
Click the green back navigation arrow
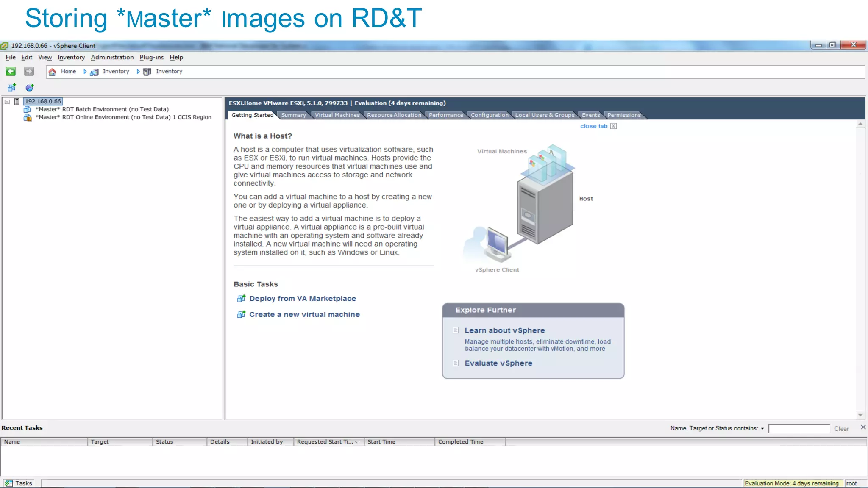point(11,72)
